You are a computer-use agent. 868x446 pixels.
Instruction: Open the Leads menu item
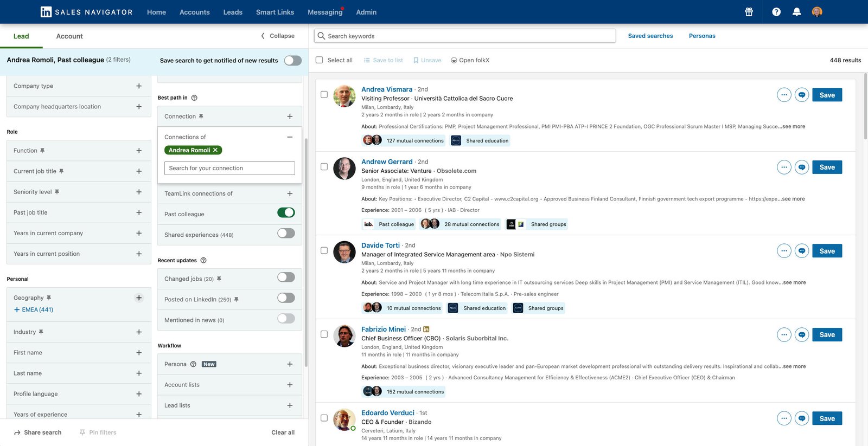(233, 12)
